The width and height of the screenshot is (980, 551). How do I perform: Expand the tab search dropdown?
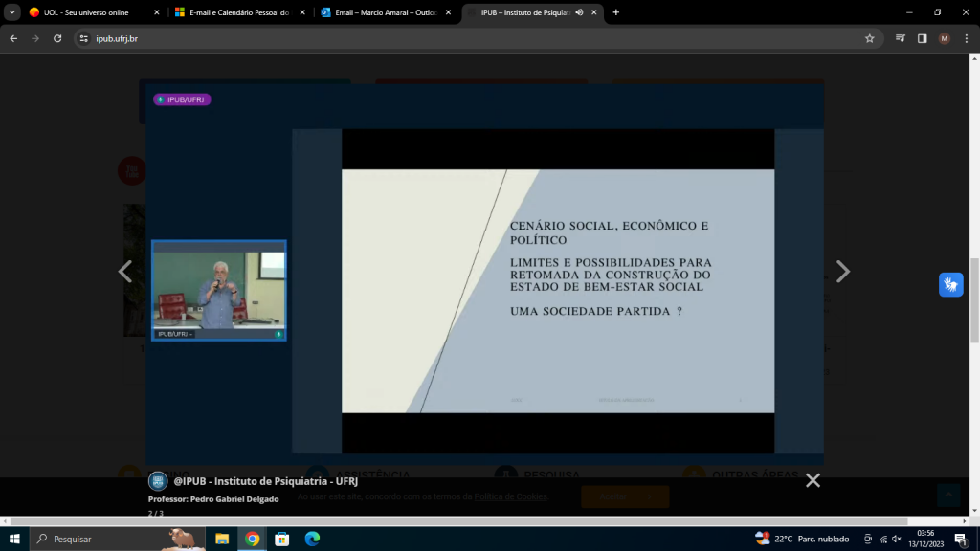click(x=12, y=12)
